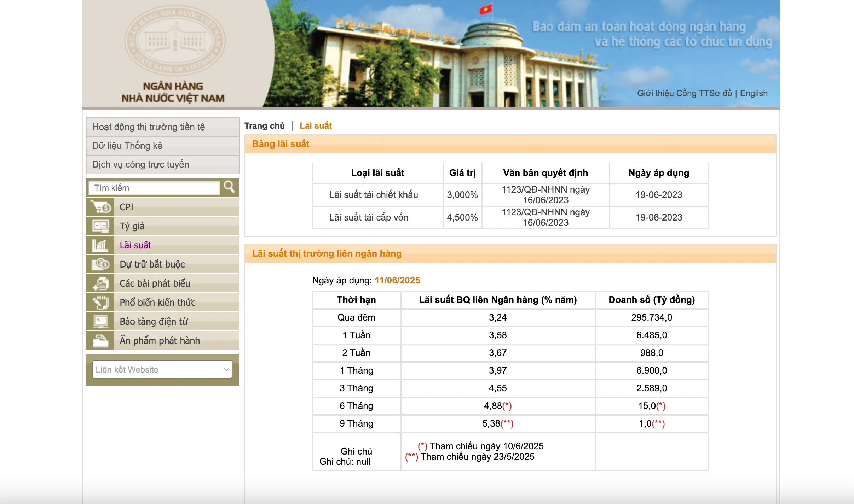Open the Hoạt động thị trường tiền tệ menu

coord(149,127)
